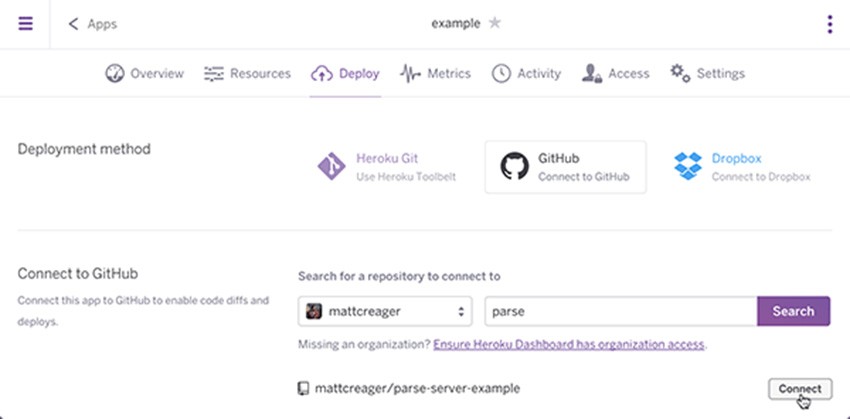Open the Overview tab
This screenshot has height=419, width=850.
point(144,73)
